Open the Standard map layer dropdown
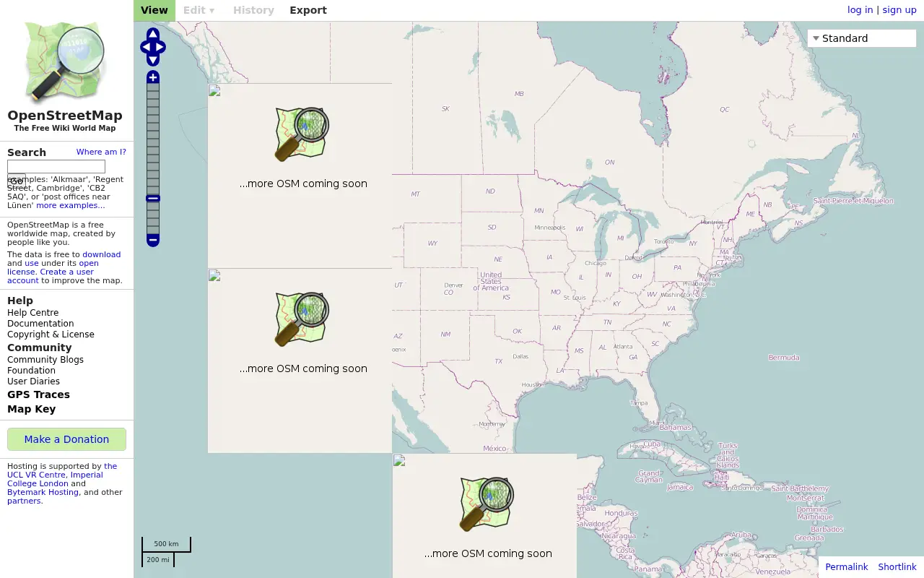 862,38
